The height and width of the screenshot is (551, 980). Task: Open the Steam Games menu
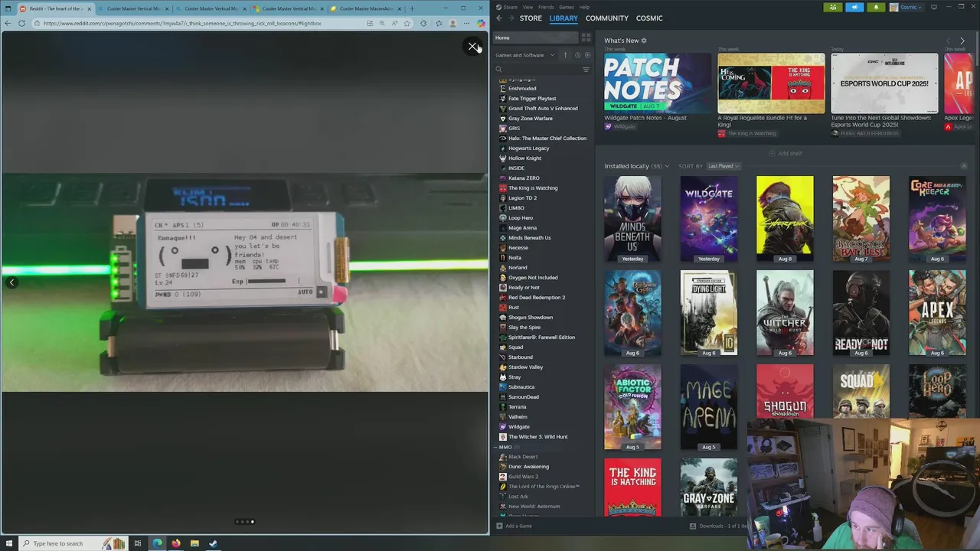point(567,7)
